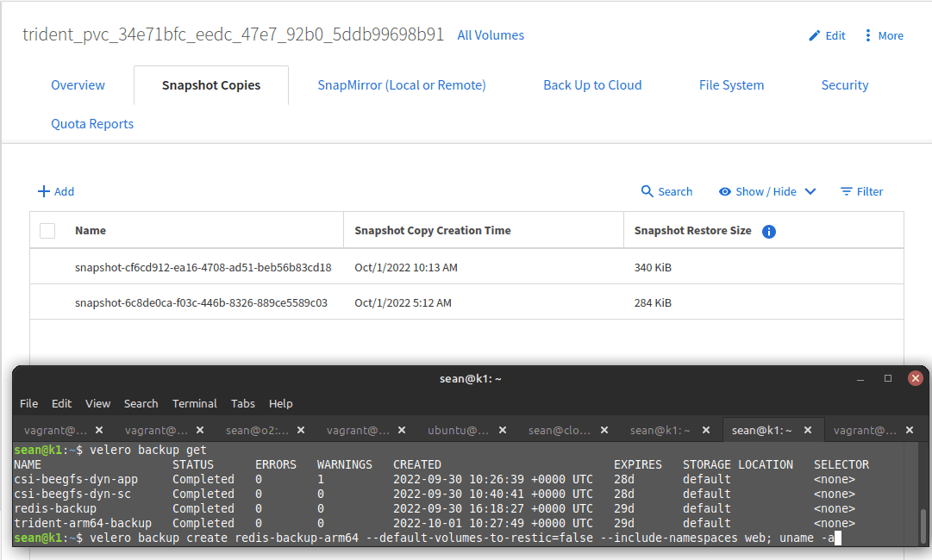Click the terminal window title sean@k1: ~

tap(470, 379)
